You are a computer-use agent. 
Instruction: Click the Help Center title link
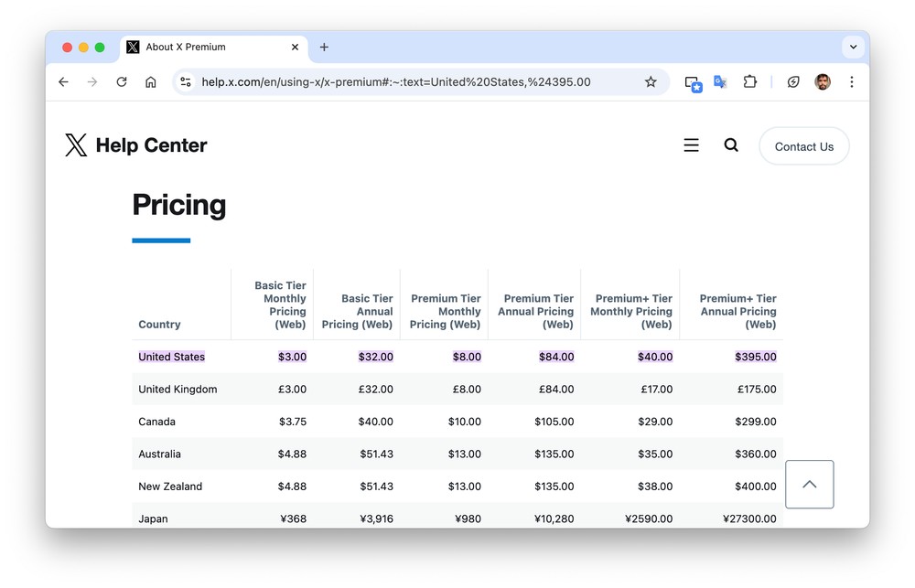point(151,145)
